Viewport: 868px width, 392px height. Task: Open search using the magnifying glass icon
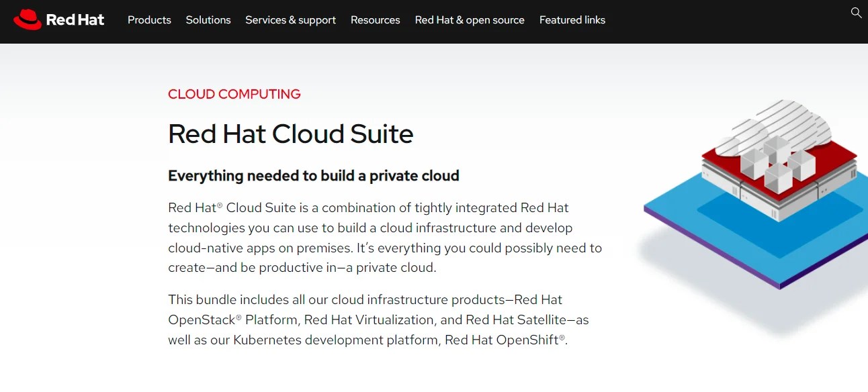tap(856, 13)
